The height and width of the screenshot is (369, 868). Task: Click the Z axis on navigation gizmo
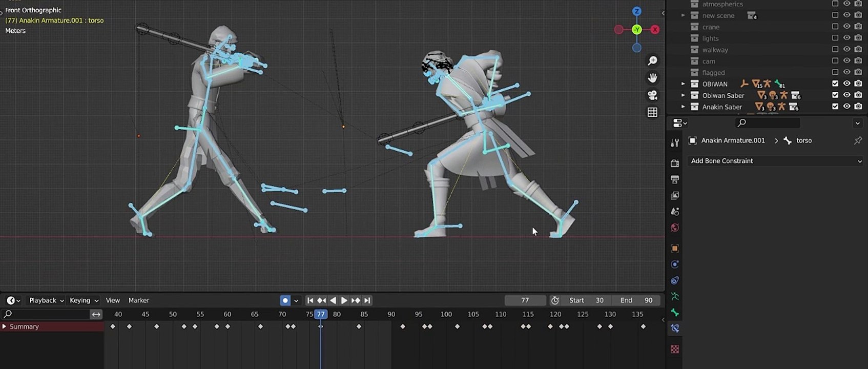[636, 11]
